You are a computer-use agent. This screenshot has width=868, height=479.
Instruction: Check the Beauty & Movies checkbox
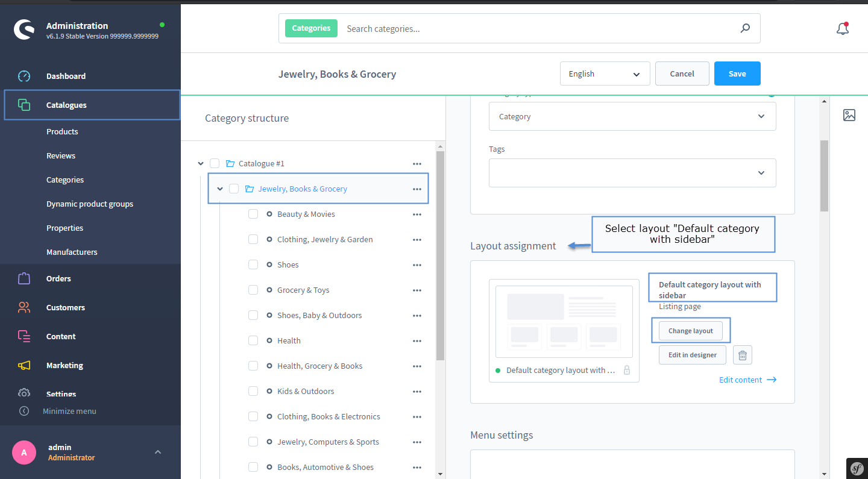pyautogui.click(x=253, y=214)
